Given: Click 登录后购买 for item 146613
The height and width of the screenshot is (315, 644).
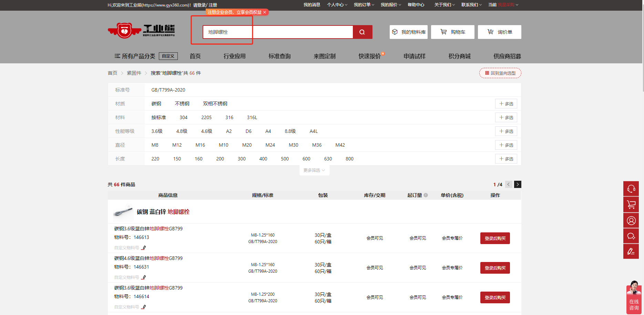Looking at the screenshot, I should [x=495, y=238].
